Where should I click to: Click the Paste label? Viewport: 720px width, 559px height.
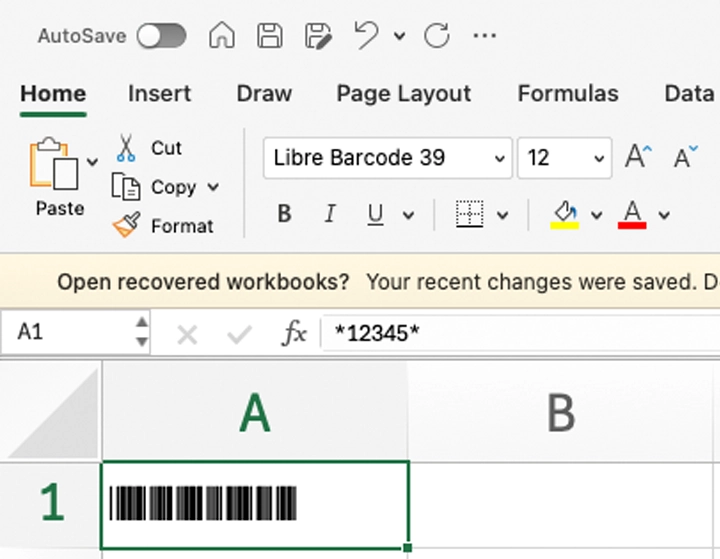(x=60, y=209)
